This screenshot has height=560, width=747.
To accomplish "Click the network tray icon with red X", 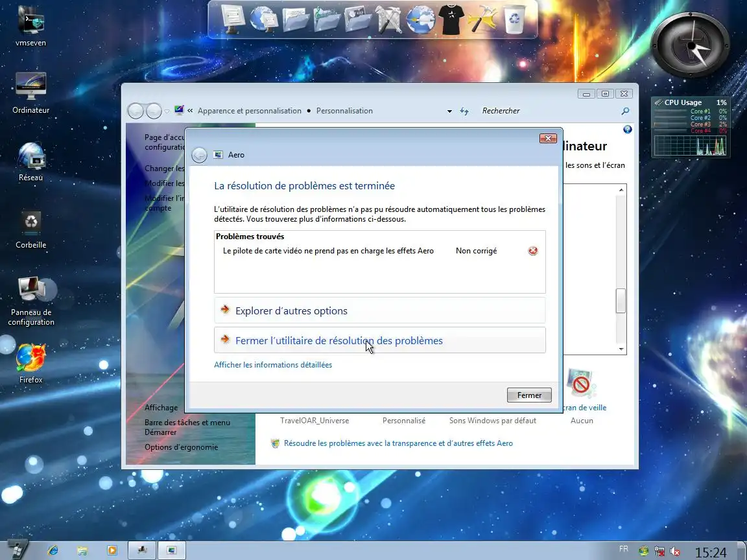I will (x=659, y=552).
